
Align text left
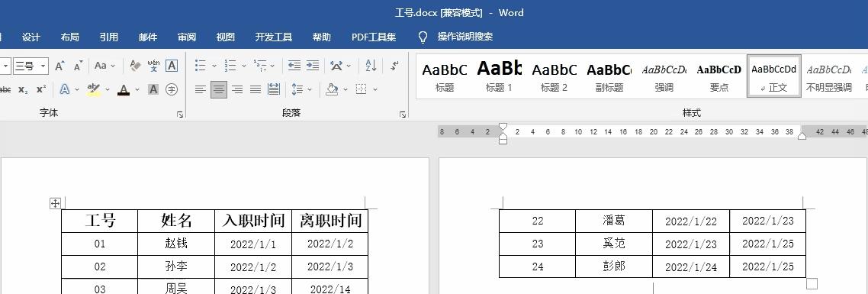201,89
